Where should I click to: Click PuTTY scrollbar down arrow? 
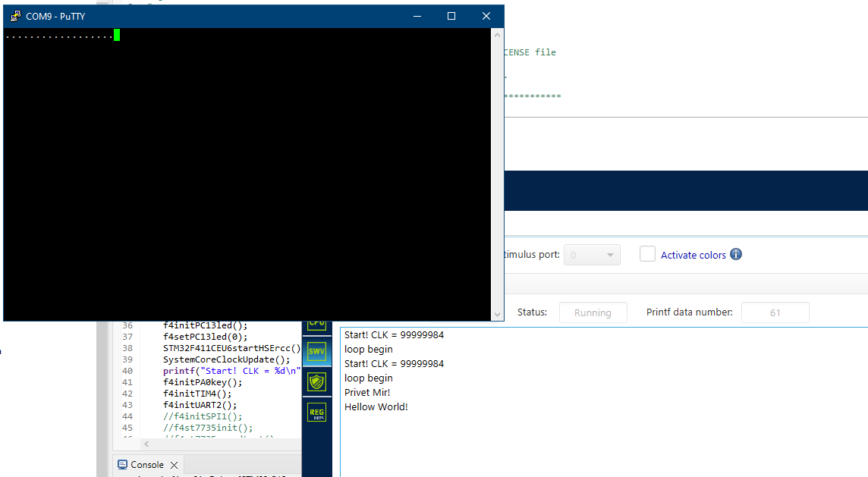point(498,314)
